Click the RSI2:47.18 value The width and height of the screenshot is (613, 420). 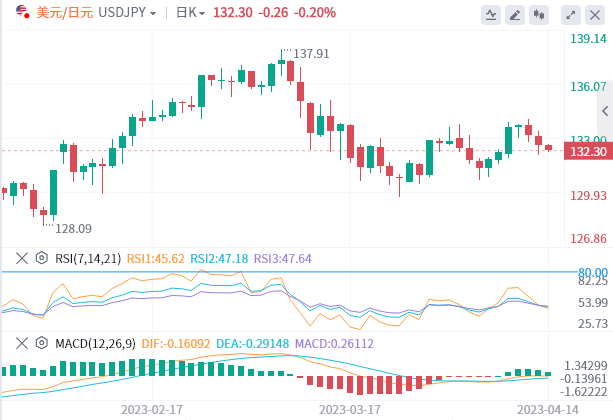pos(219,258)
